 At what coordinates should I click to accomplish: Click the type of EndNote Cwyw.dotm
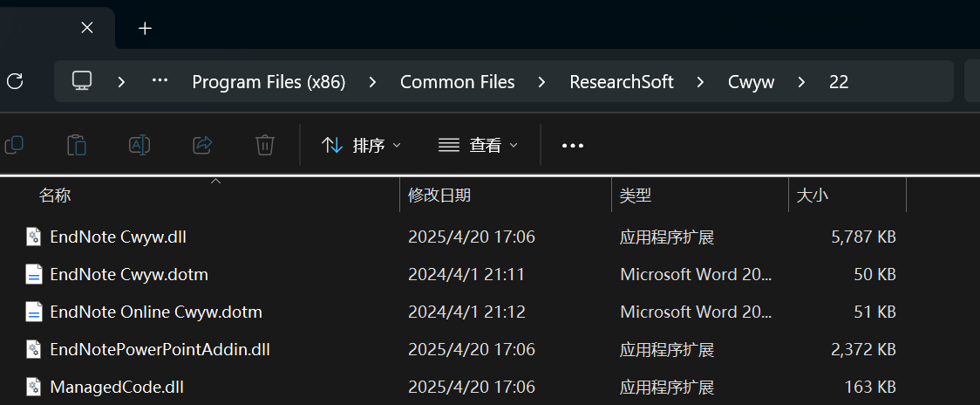(x=696, y=275)
